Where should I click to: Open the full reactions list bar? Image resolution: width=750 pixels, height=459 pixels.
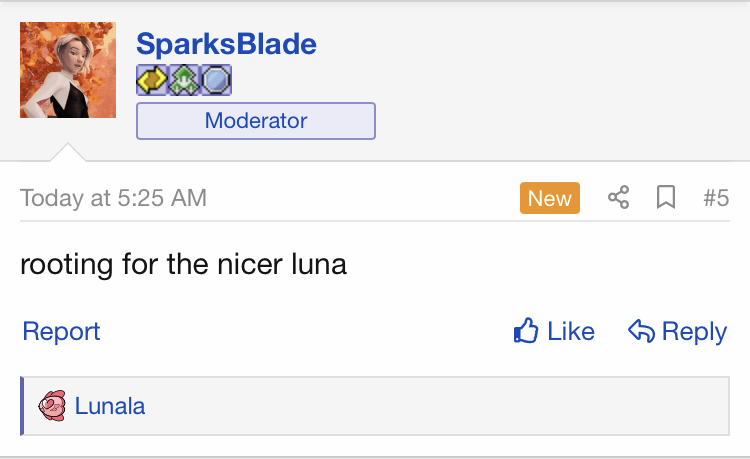pyautogui.click(x=375, y=406)
